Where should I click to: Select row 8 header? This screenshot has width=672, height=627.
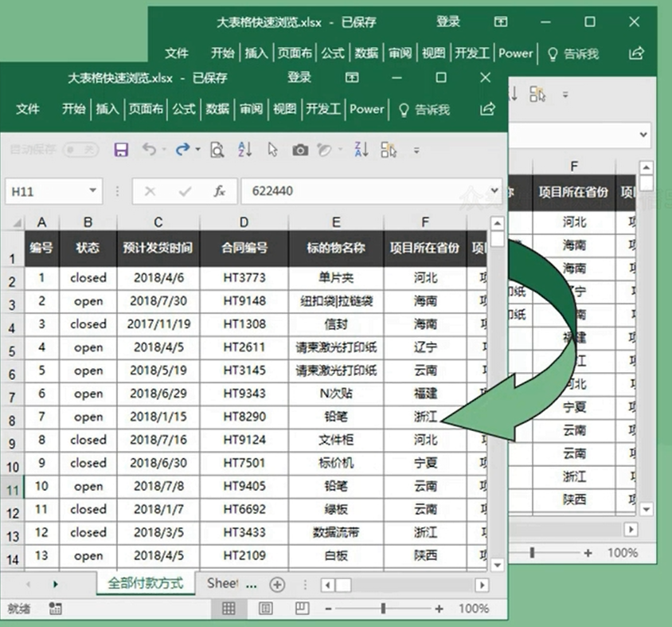(x=13, y=417)
